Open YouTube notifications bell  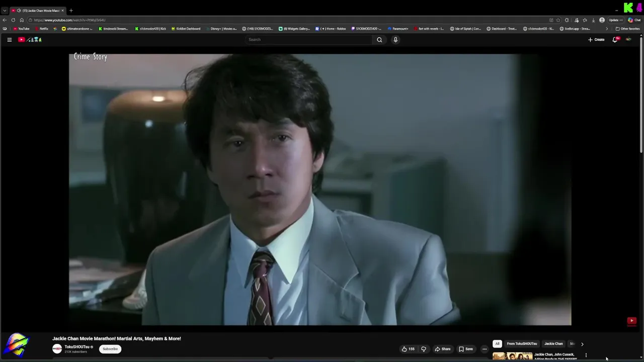point(615,40)
